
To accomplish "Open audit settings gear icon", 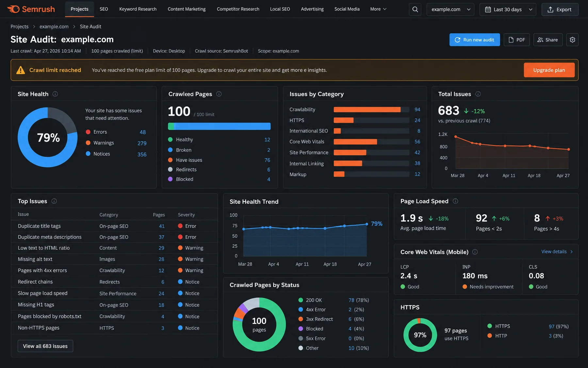I will click(x=572, y=40).
